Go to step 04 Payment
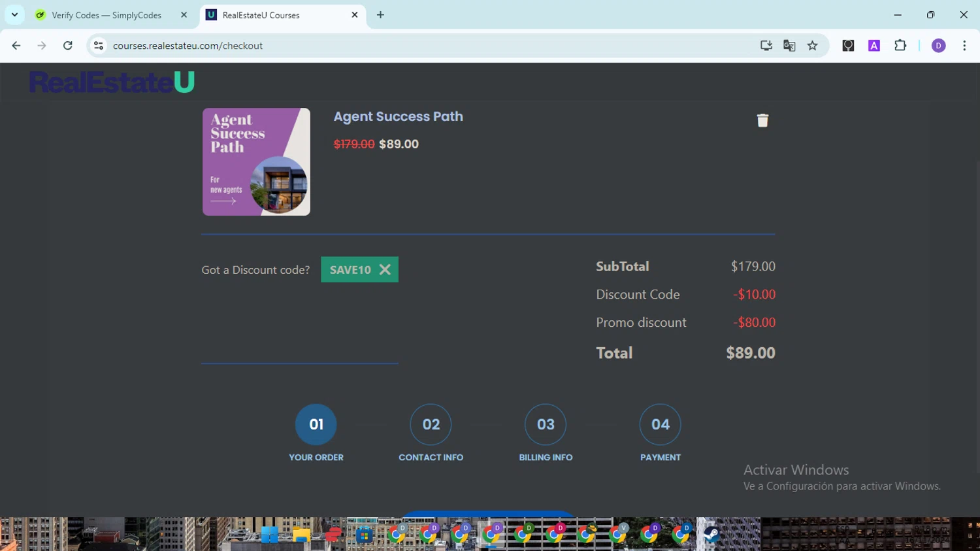This screenshot has width=980, height=551. click(660, 424)
